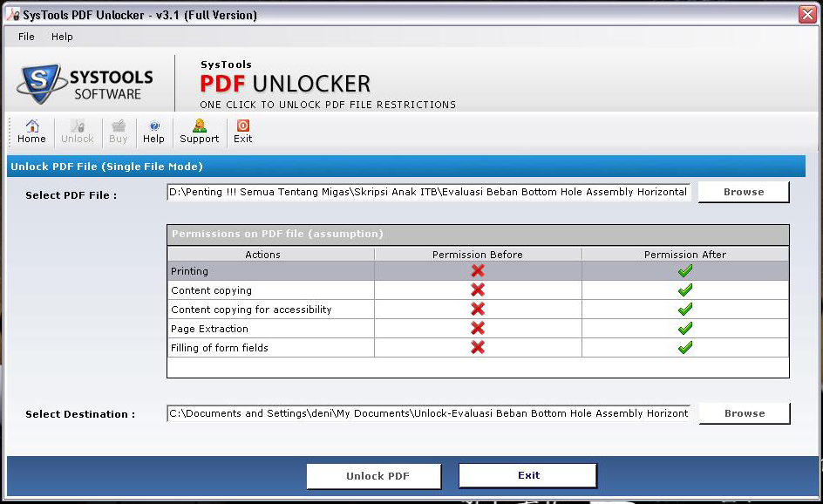Select the Exit toolbar icon
823x504 pixels.
[242, 132]
